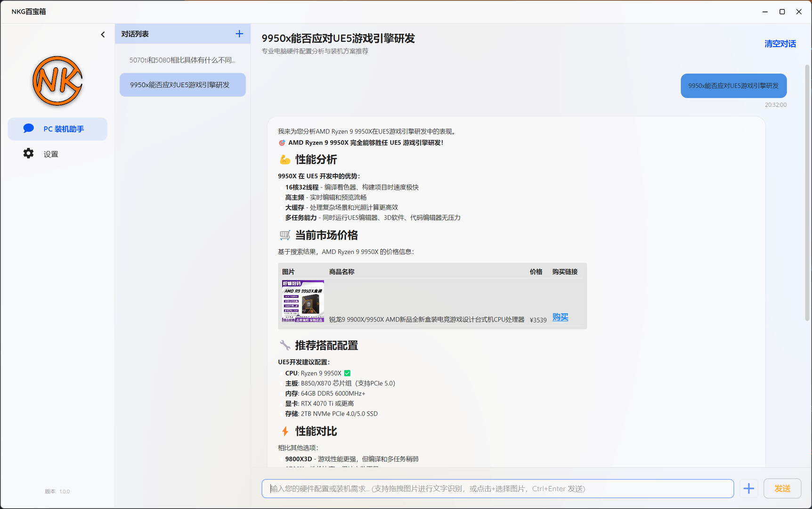Image resolution: width=812 pixels, height=509 pixels.
Task: Click the green checkmark next to Ryzen 9 9950X
Action: coord(348,373)
